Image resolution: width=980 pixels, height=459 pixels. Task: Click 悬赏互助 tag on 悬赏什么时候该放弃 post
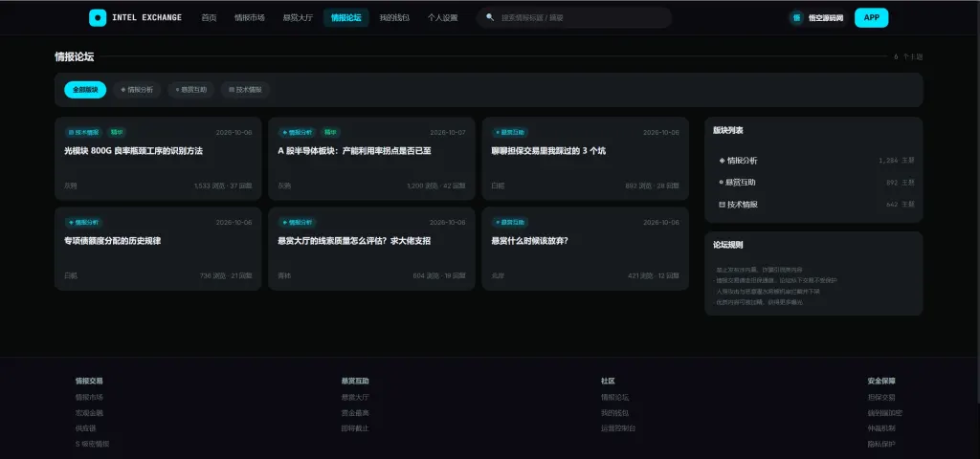click(x=511, y=222)
